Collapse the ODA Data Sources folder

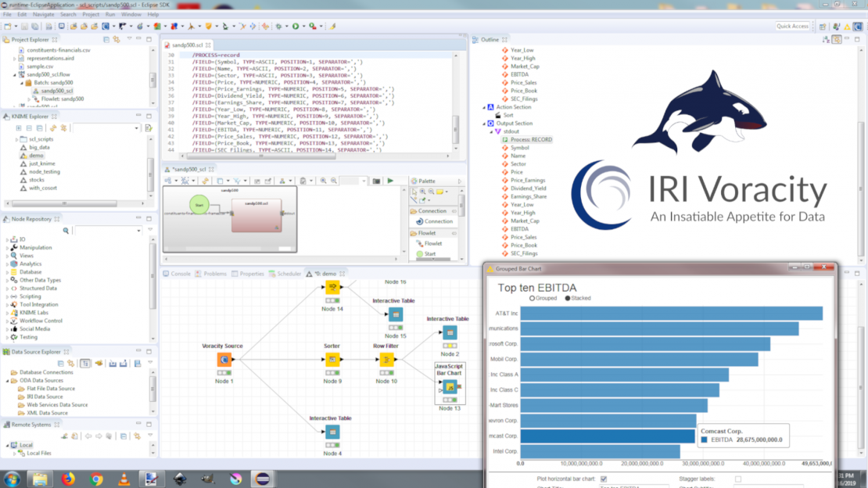tap(7, 381)
